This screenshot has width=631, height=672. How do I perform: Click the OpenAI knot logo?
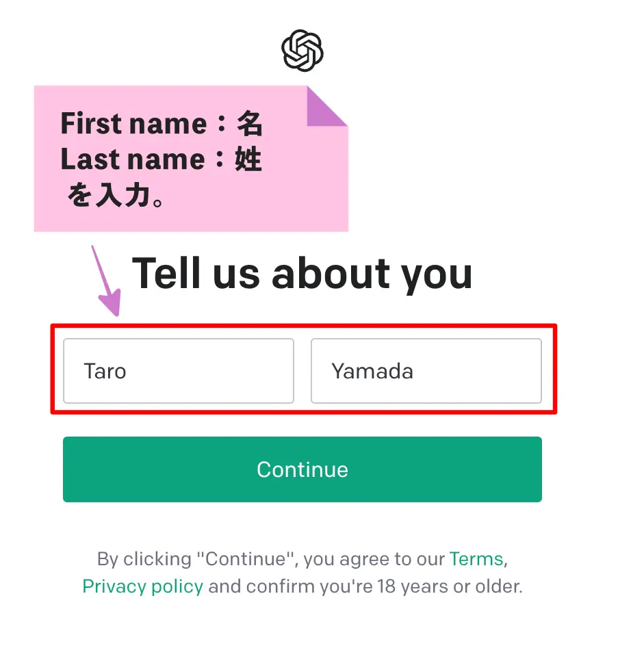point(302,50)
